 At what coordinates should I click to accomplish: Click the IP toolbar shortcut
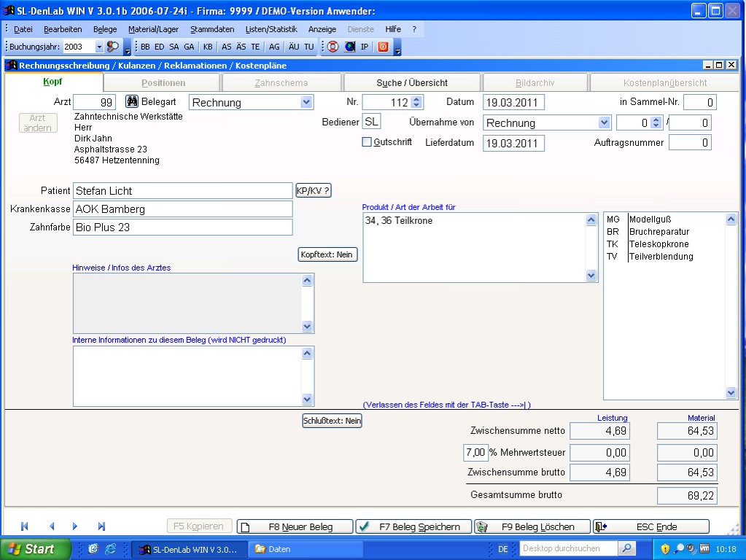pyautogui.click(x=365, y=47)
